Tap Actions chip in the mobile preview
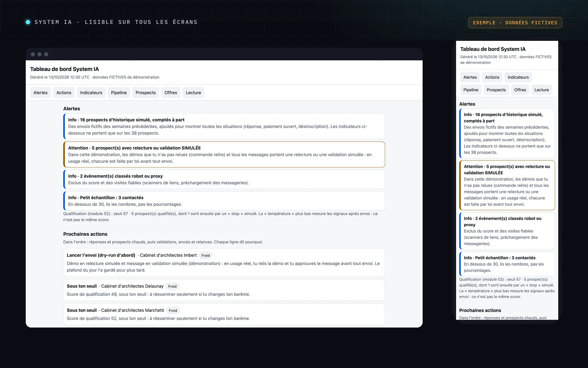The height and width of the screenshot is (368, 588). click(492, 77)
